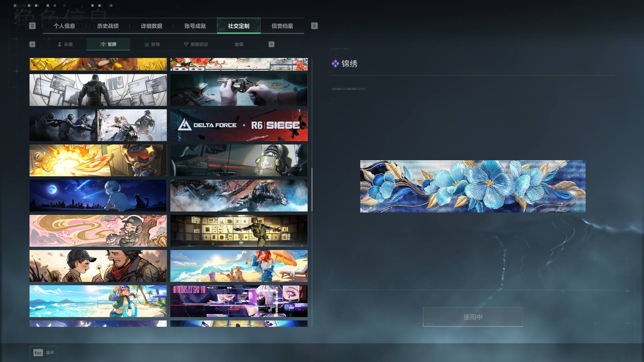Click the Q previous-tab key icon
Image resolution: width=644 pixels, height=362 pixels.
(x=32, y=26)
